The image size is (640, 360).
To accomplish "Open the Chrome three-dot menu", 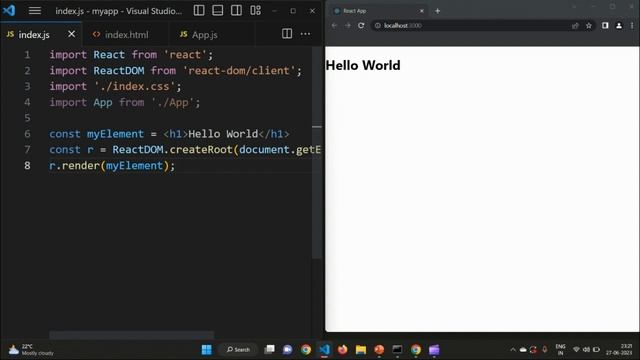I will [x=632, y=25].
